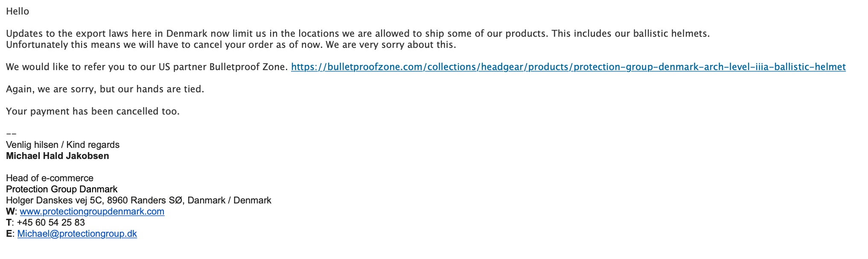
Task: Click the Venlig hilsen / Kind regards line
Action: [x=63, y=145]
